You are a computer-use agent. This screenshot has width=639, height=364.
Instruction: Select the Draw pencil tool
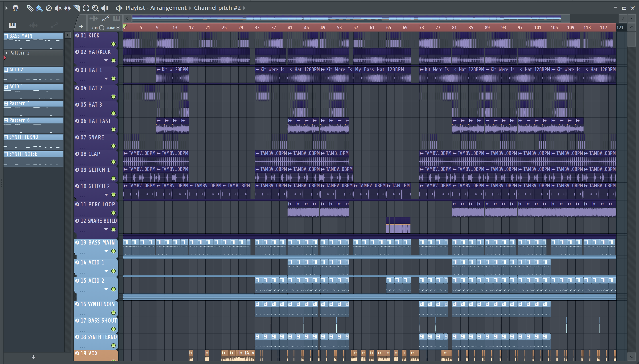click(x=30, y=8)
